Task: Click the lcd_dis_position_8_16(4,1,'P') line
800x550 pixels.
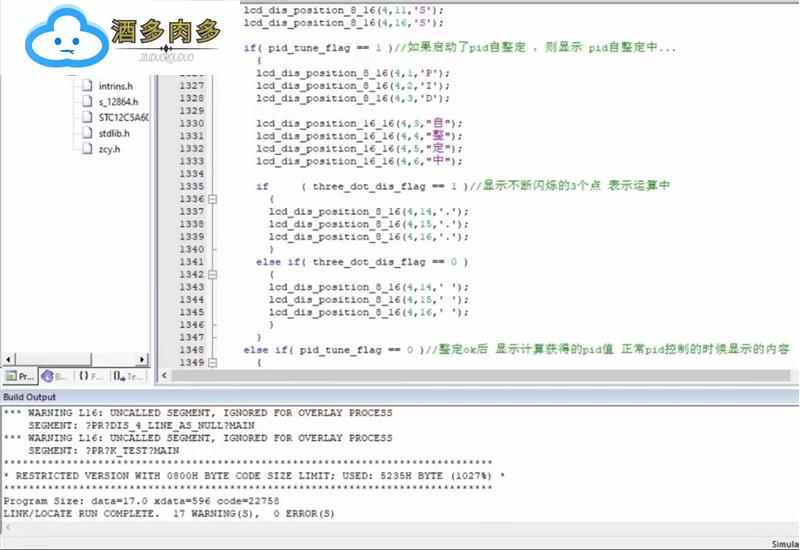Action: tap(353, 73)
